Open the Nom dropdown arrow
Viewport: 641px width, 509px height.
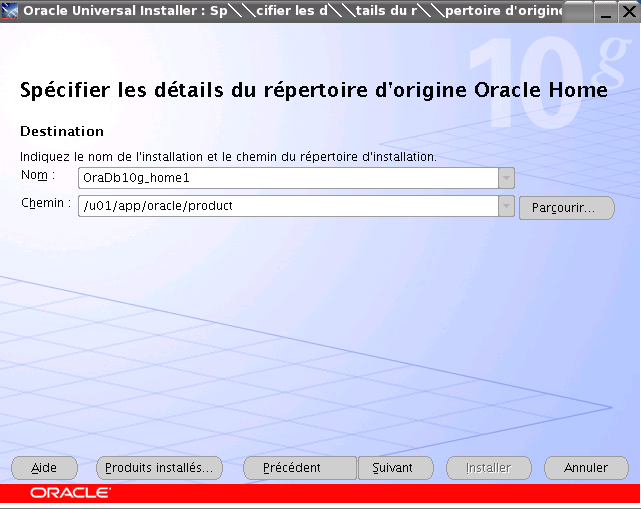[x=506, y=178]
